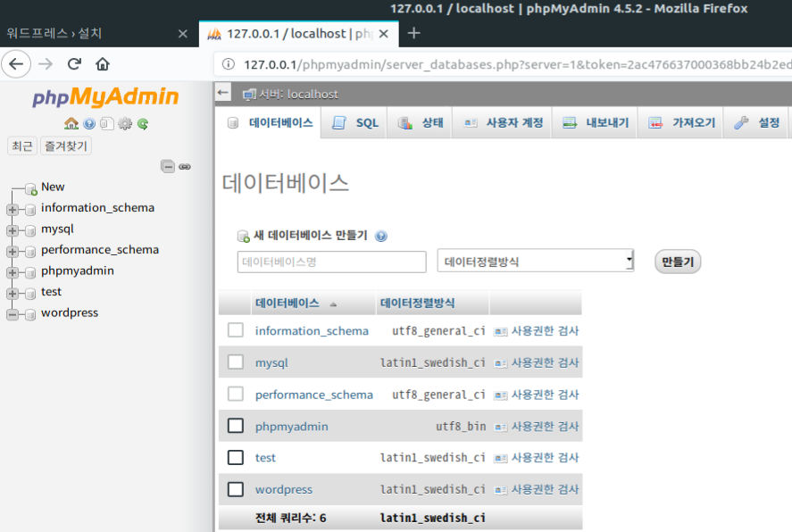Expand the test tree node

pos(13,294)
